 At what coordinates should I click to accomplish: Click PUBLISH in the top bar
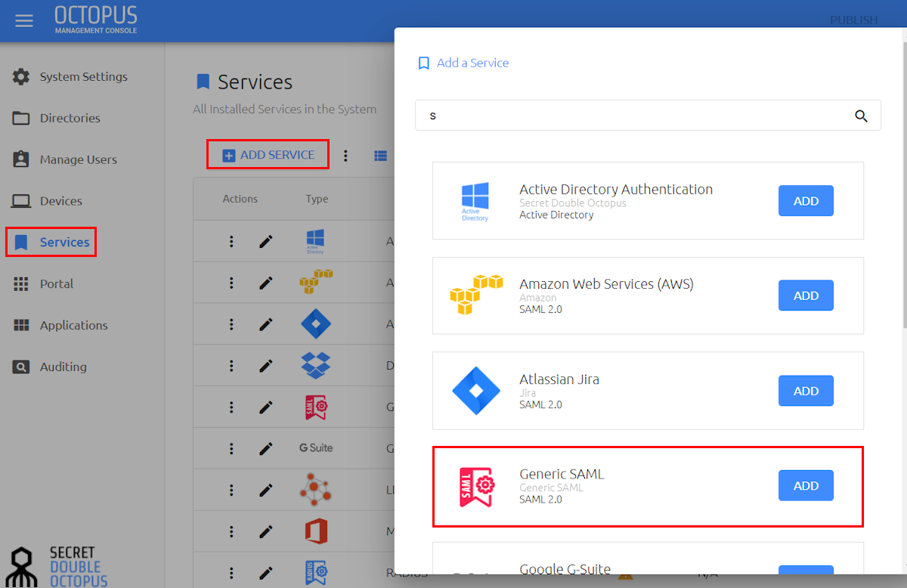[x=853, y=20]
